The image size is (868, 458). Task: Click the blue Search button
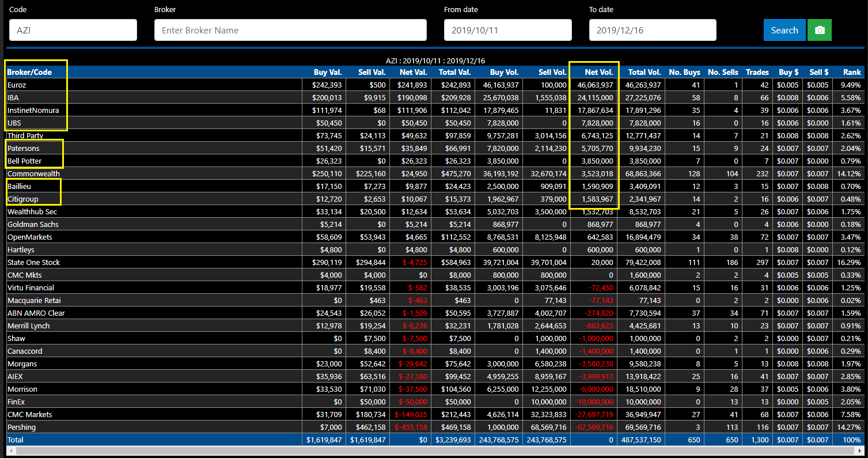click(x=784, y=30)
